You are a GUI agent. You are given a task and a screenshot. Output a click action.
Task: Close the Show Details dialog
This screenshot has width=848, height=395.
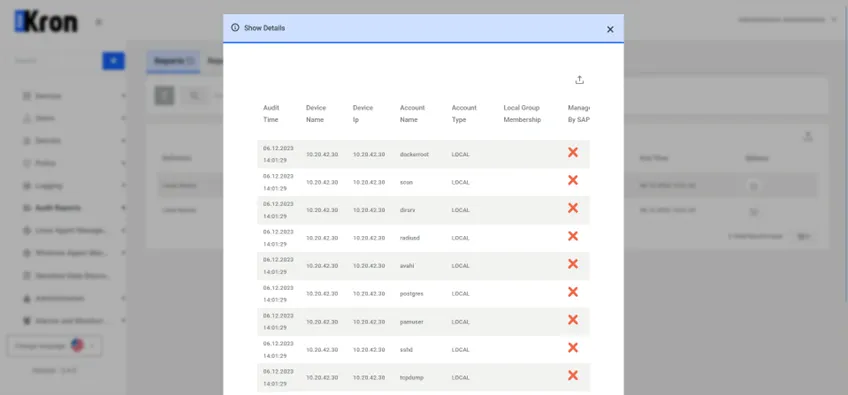[x=610, y=29]
